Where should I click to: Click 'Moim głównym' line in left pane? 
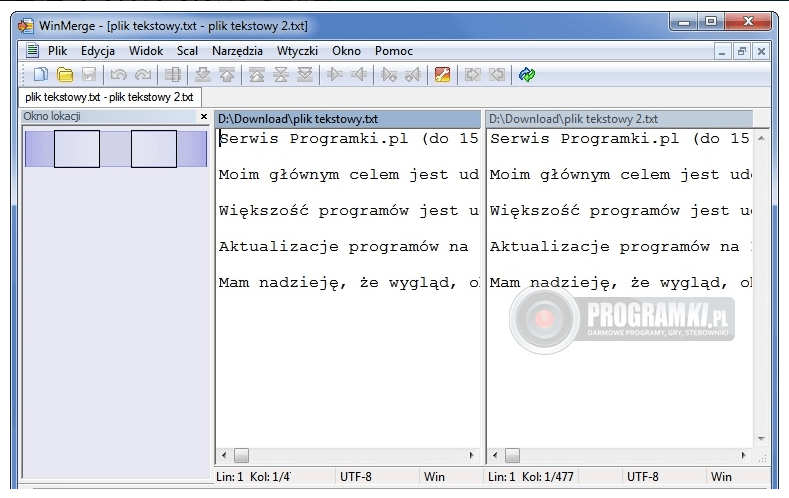(x=348, y=175)
